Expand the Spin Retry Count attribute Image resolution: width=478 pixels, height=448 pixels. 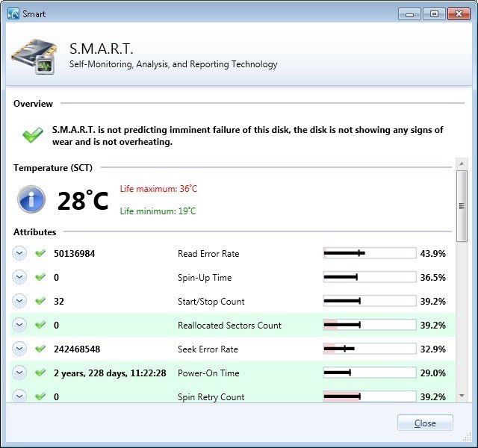click(x=19, y=396)
